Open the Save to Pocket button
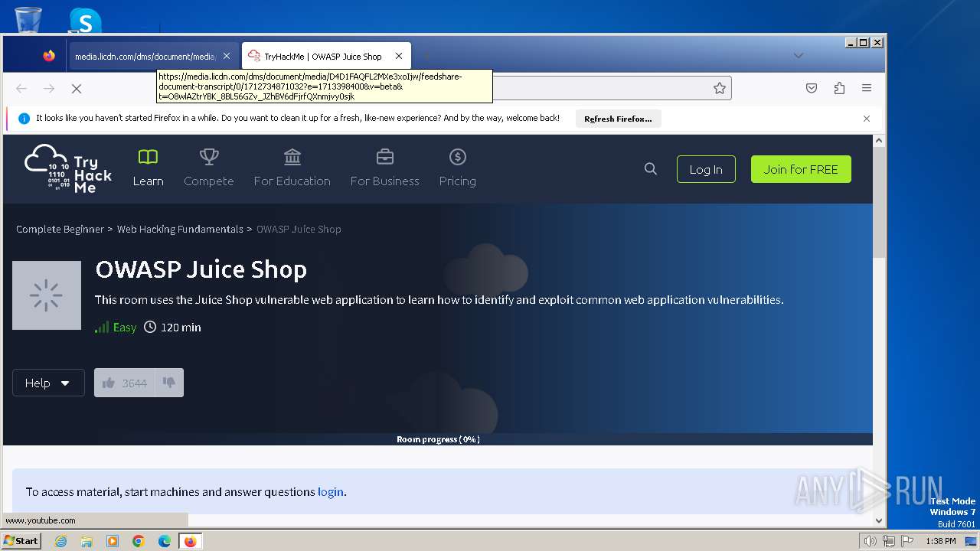 click(x=812, y=88)
